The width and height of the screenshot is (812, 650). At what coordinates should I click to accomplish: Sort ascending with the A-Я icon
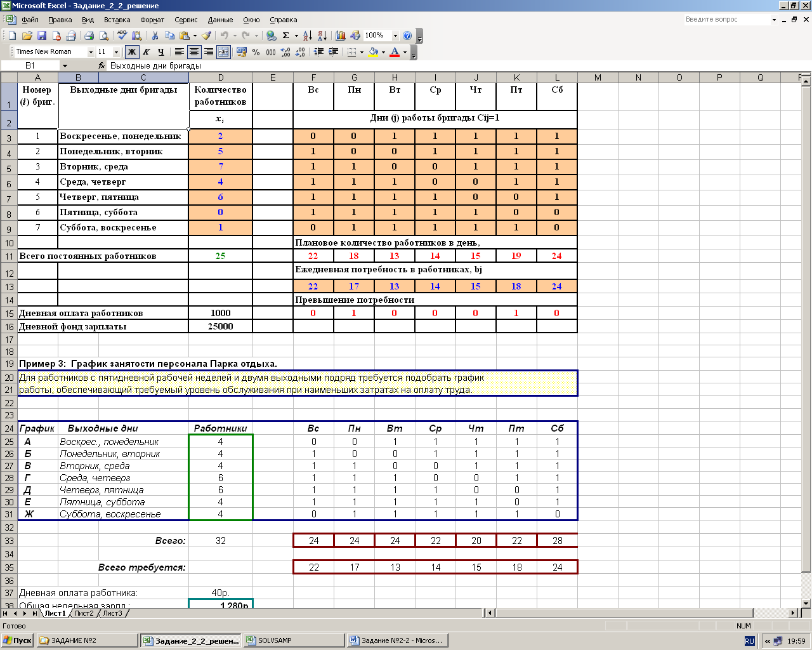[x=307, y=36]
